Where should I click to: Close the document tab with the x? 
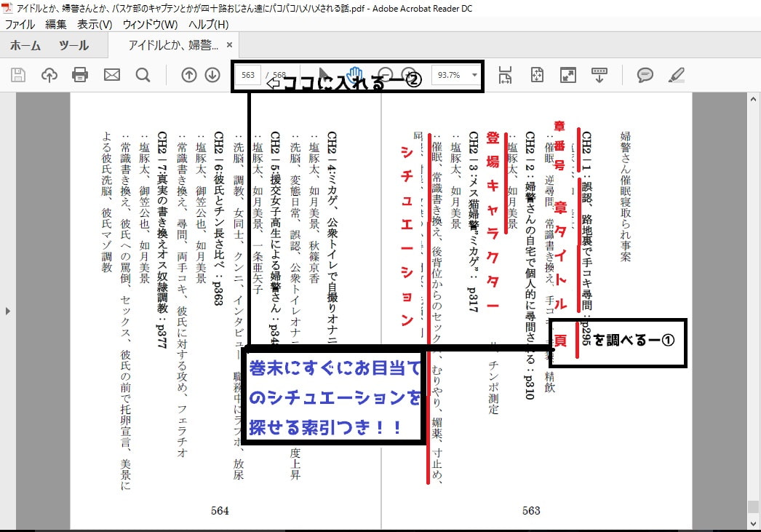tap(230, 45)
